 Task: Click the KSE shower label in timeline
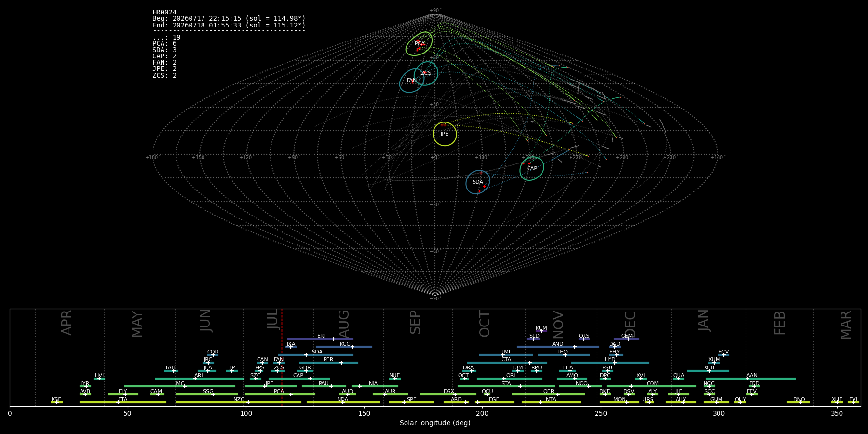coord(56,400)
